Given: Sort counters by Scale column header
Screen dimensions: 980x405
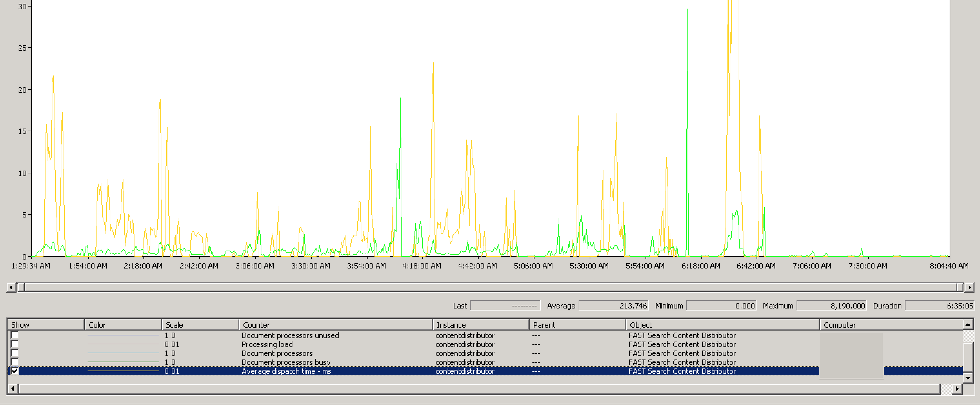Looking at the screenshot, I should [200, 325].
